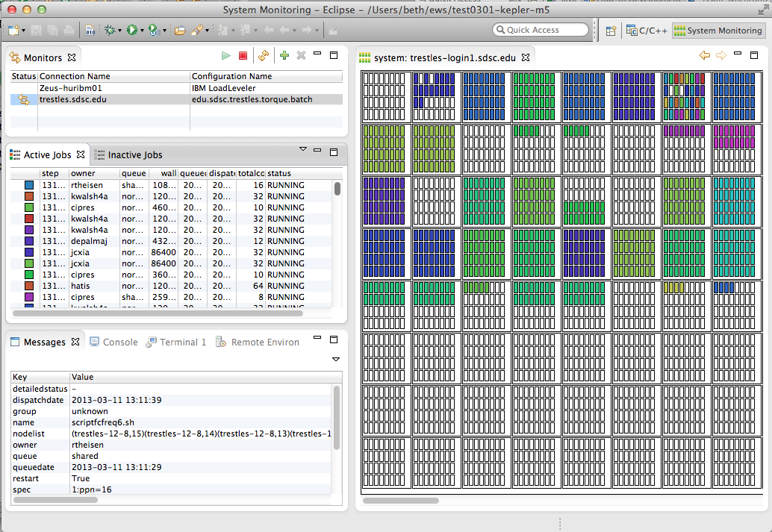Refresh the monitor using the orange arrows icon
Image resolution: width=772 pixels, height=532 pixels.
coord(264,56)
